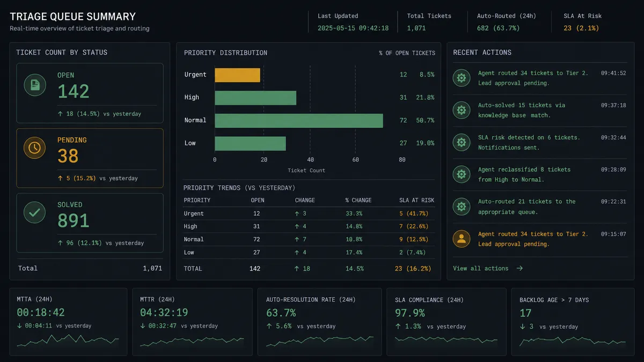The width and height of the screenshot is (644, 362).
Task: Open the MTTA sparkline chart
Action: [x=68, y=340]
